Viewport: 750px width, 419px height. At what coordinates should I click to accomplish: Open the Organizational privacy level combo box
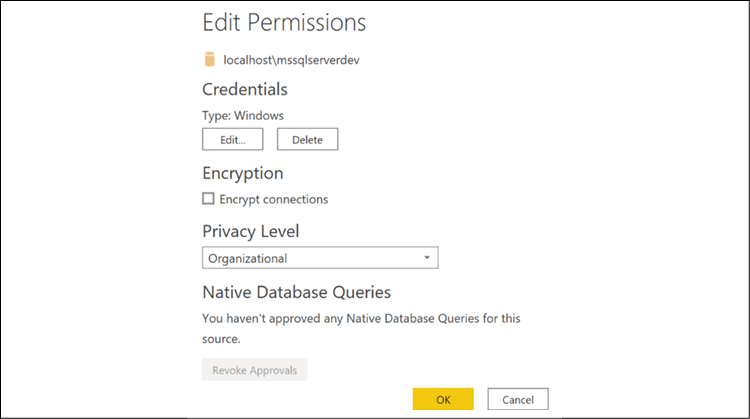pos(320,258)
